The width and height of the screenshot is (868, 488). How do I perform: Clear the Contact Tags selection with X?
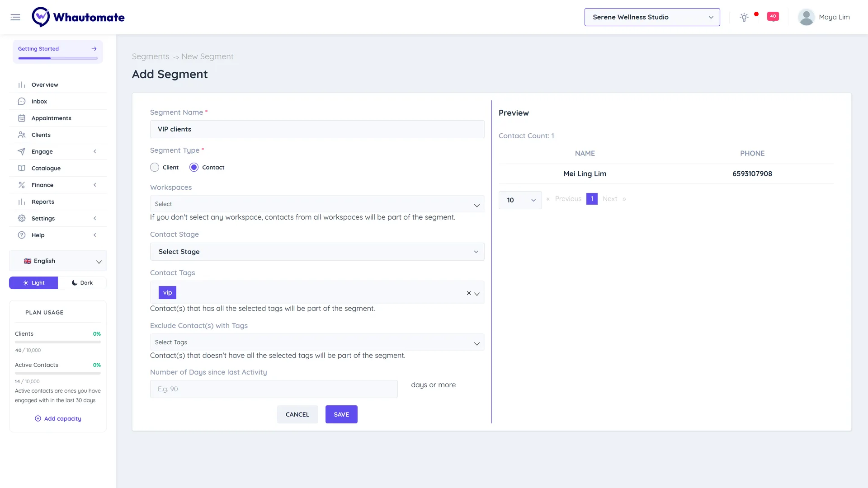pyautogui.click(x=469, y=293)
